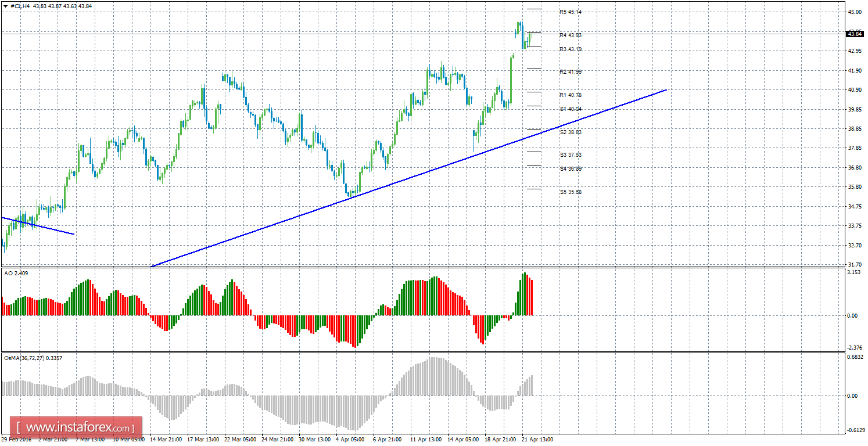This screenshot has width=868, height=446.
Task: Select the R5 45.14 pivot label
Action: [571, 12]
